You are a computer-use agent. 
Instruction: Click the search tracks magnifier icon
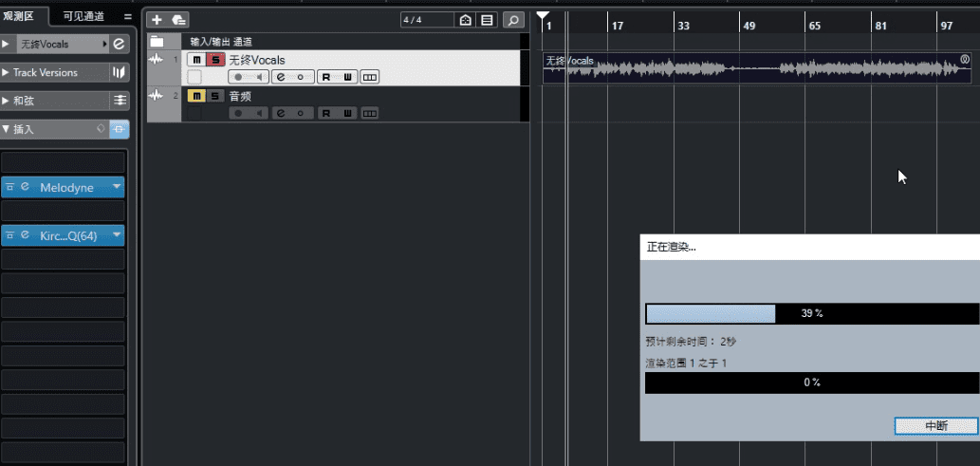pyautogui.click(x=512, y=20)
